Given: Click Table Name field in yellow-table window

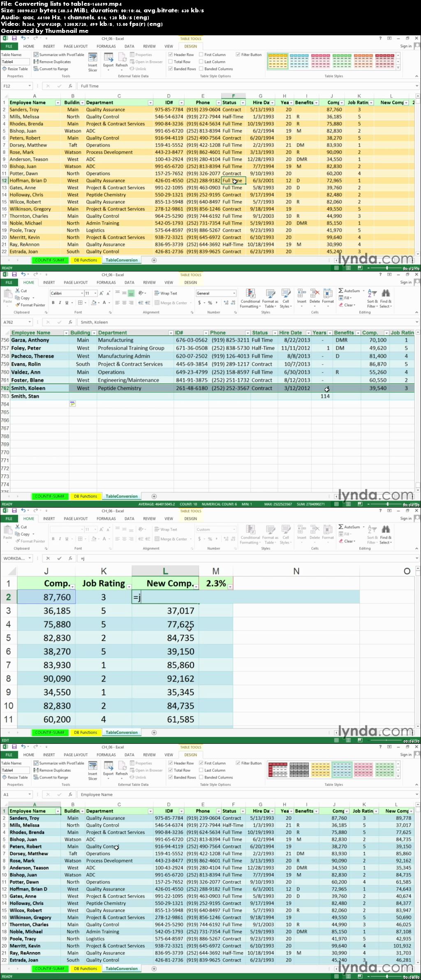Looking at the screenshot, I should click(15, 62).
